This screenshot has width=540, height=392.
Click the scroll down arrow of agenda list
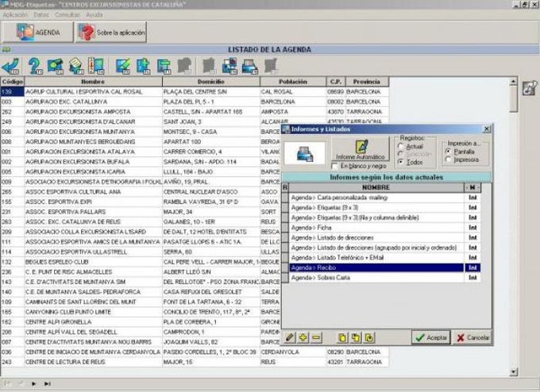513,371
